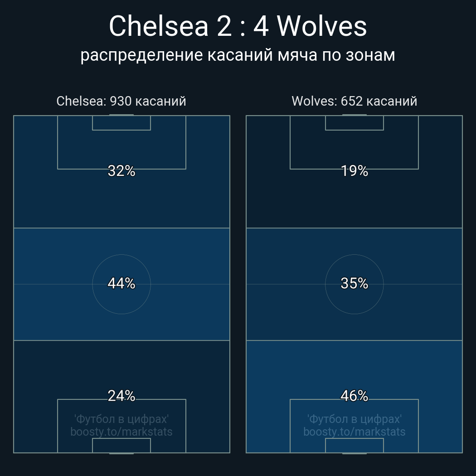Click the bottom six-yard box on Wolves pitch

[354, 446]
